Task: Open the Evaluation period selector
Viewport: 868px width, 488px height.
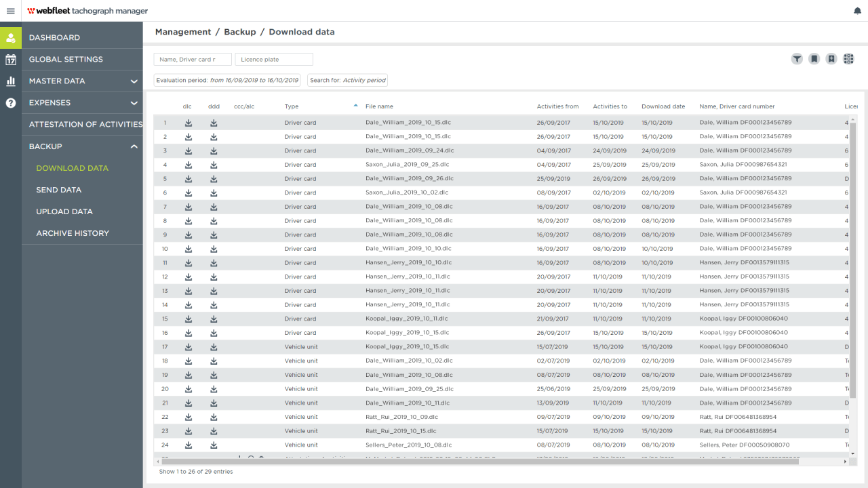Action: coord(227,80)
